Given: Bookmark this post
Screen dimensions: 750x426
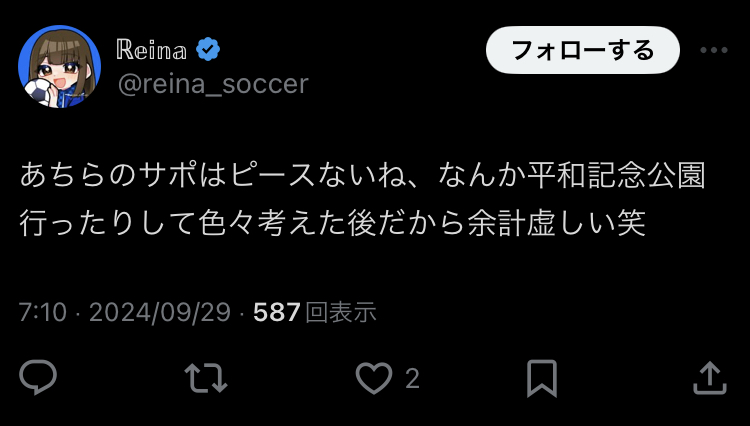Looking at the screenshot, I should point(542,378).
